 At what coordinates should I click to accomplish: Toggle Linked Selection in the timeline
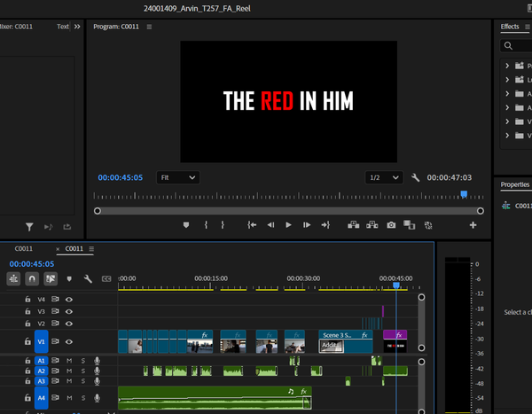pyautogui.click(x=51, y=278)
